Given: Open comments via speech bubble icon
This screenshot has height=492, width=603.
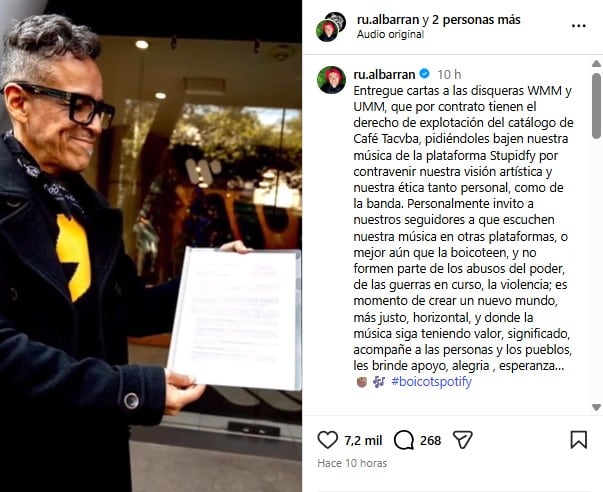Looking at the screenshot, I should click(x=404, y=440).
